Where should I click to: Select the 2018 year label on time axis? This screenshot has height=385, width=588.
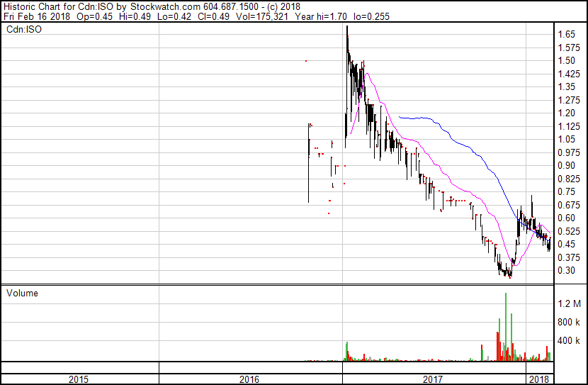539,379
